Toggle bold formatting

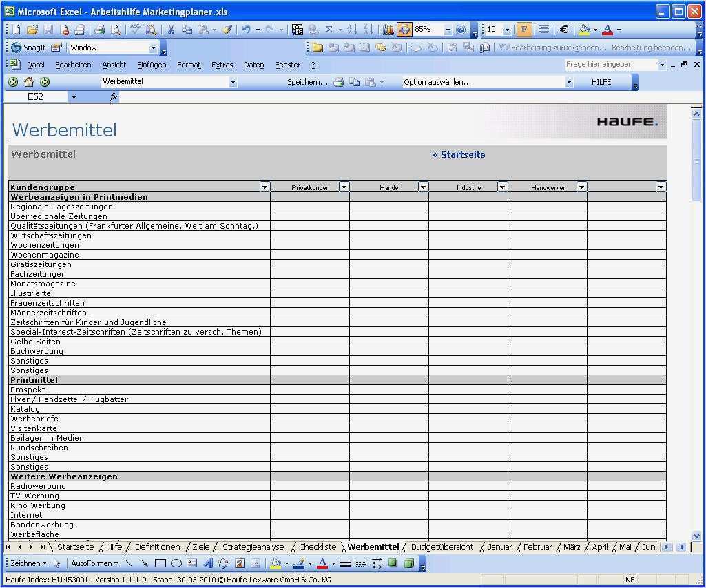pos(524,30)
